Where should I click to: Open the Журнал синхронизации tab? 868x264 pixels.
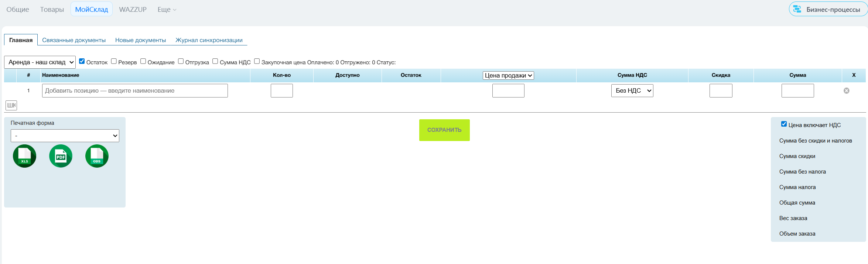point(209,40)
